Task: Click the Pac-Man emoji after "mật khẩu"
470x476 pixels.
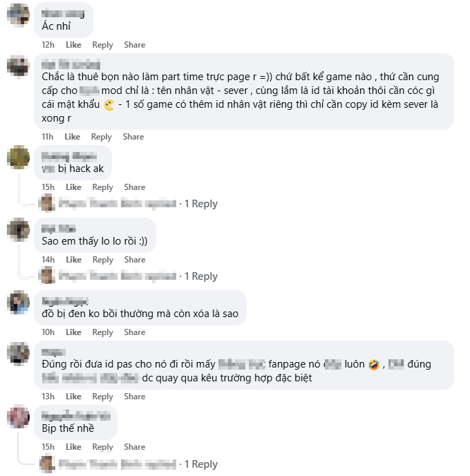Action: [x=109, y=105]
